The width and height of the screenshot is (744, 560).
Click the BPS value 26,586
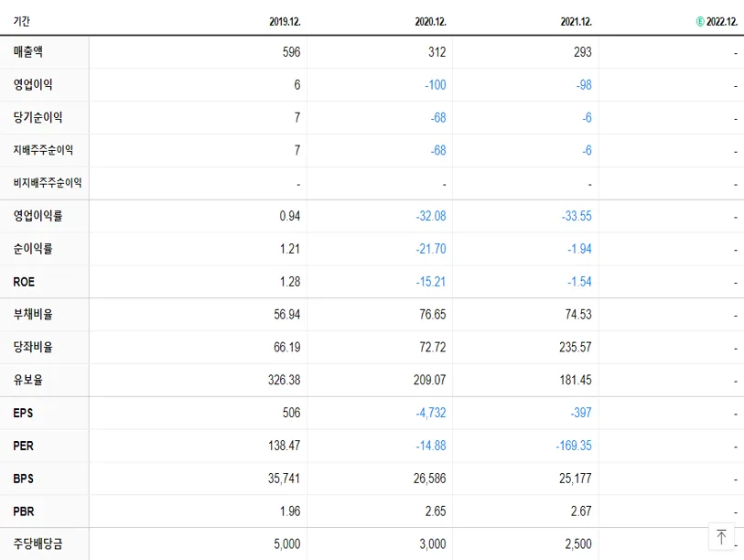click(x=430, y=479)
